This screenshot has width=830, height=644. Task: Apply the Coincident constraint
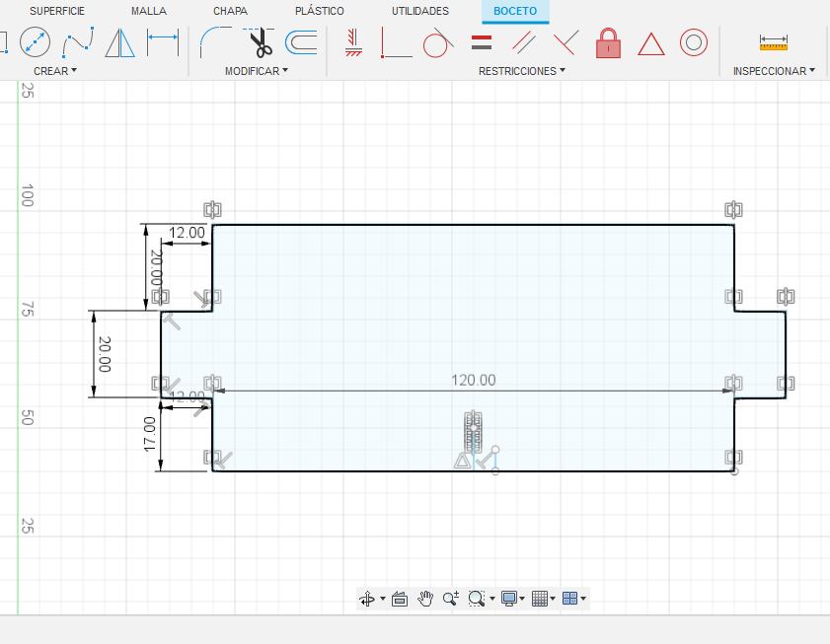point(397,42)
